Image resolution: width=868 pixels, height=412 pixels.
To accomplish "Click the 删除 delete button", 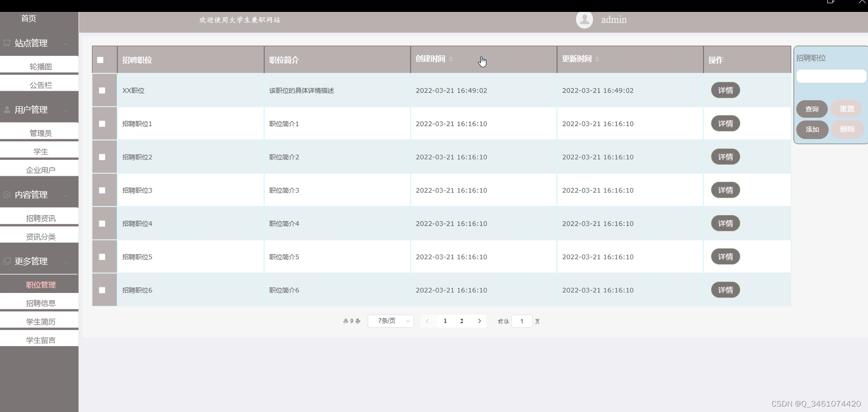I will point(847,129).
